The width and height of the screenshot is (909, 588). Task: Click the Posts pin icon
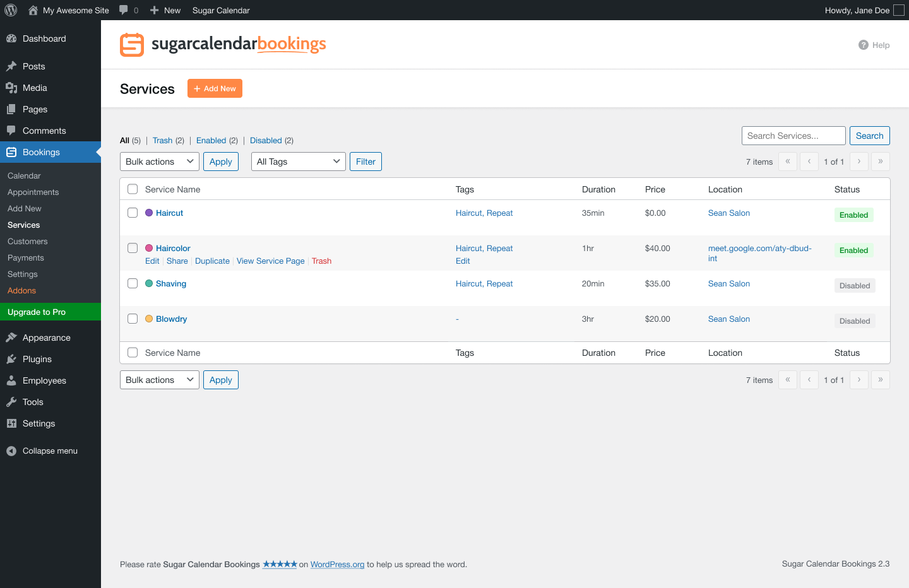[x=11, y=66]
